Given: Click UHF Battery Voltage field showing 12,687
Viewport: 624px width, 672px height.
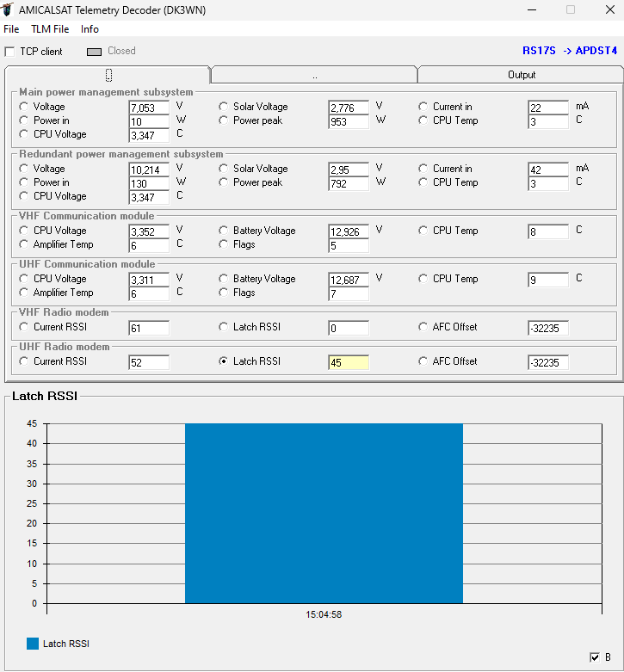Looking at the screenshot, I should point(349,280).
